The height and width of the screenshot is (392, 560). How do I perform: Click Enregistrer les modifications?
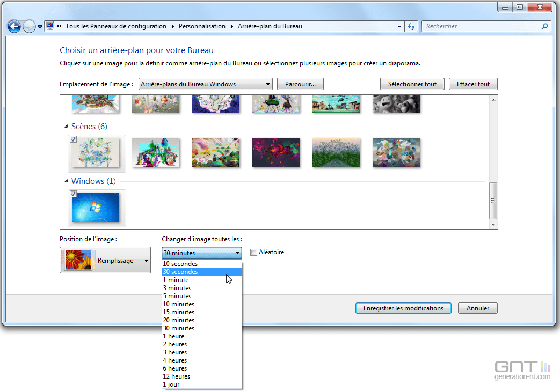point(403,308)
